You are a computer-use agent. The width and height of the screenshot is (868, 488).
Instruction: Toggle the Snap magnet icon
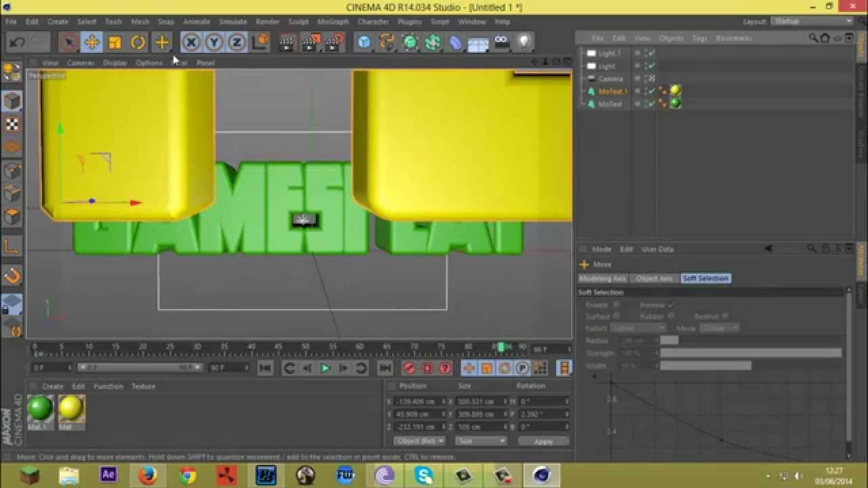pyautogui.click(x=12, y=275)
